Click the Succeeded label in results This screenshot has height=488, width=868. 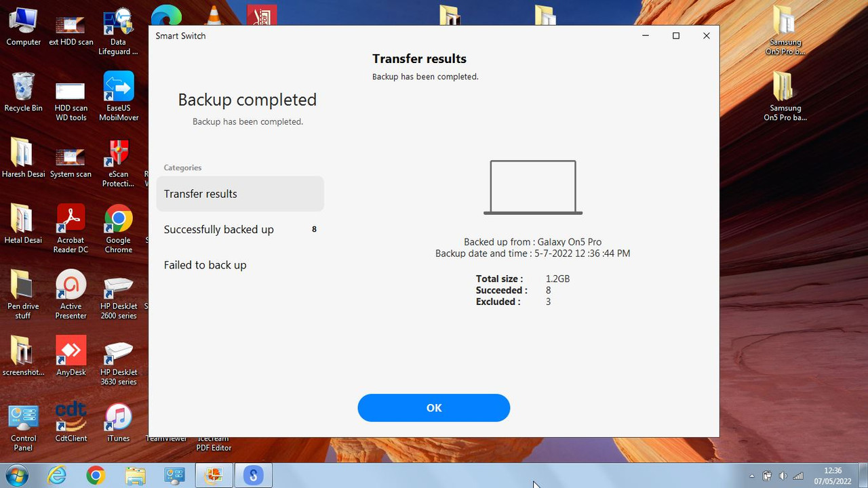(x=501, y=290)
